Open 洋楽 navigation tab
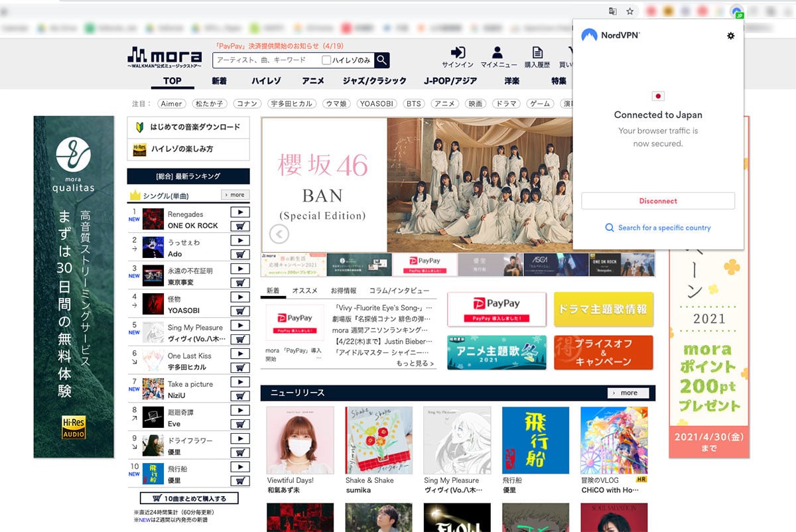This screenshot has height=532, width=796. (511, 81)
